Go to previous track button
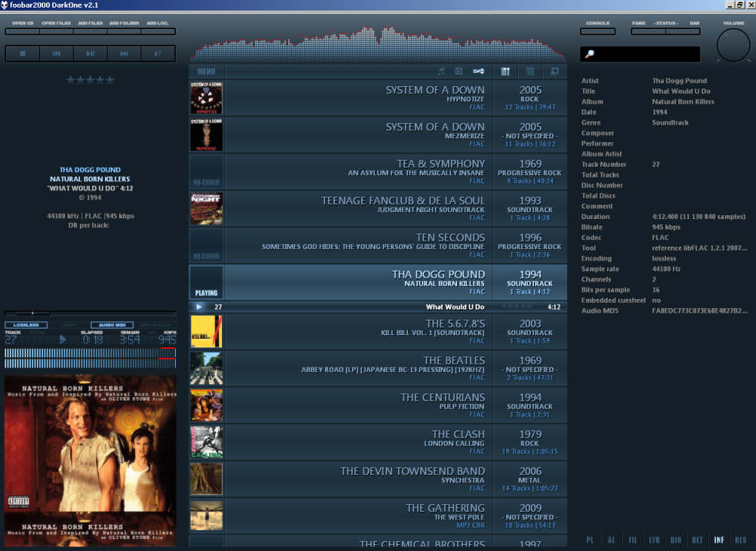The height and width of the screenshot is (551, 756). tap(56, 54)
